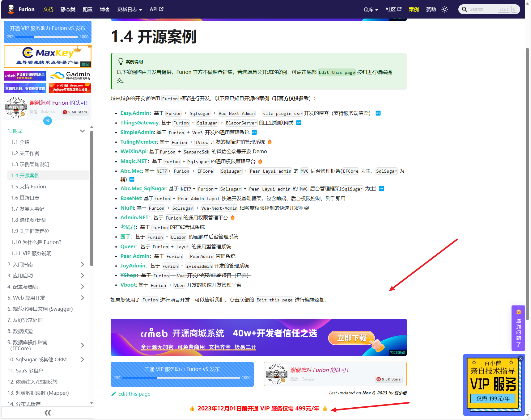This screenshot has height=420, width=531.
Task: Click the NEW badge after SimpleAdmin entry
Action: 254,132
